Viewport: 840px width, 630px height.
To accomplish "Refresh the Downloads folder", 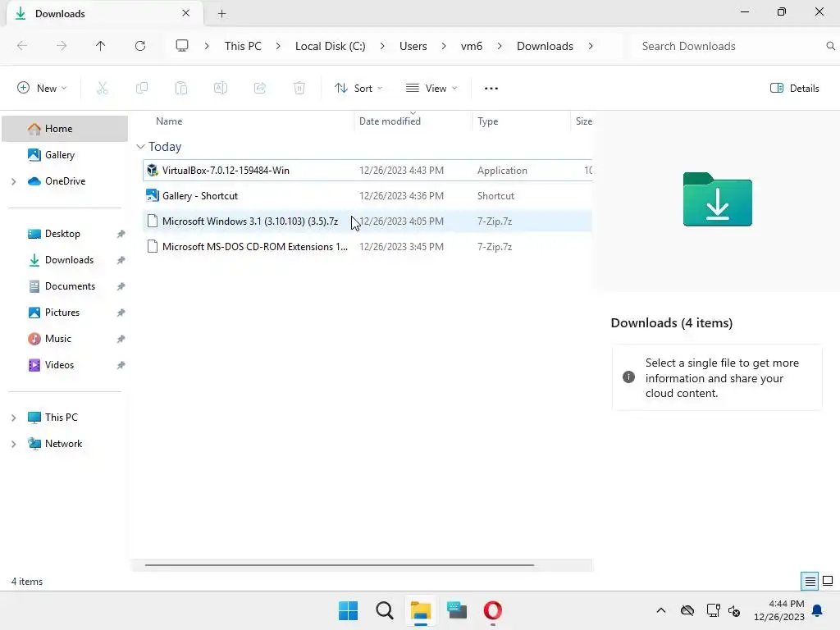I will click(x=140, y=46).
